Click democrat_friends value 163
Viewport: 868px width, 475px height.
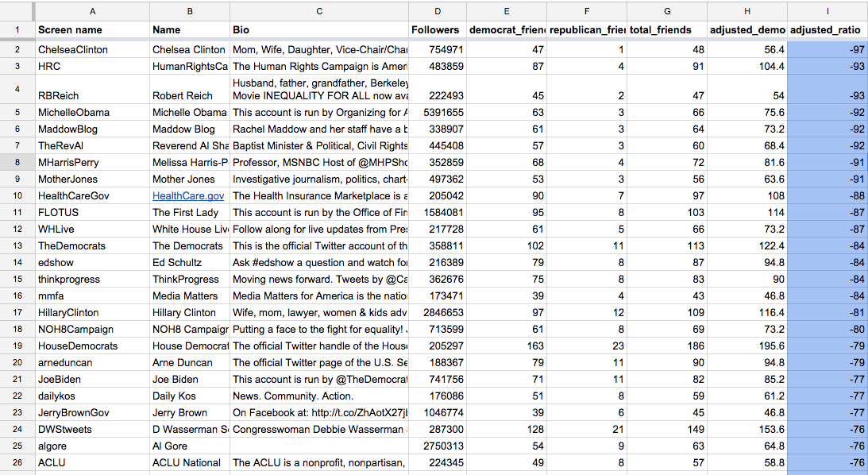(x=507, y=346)
